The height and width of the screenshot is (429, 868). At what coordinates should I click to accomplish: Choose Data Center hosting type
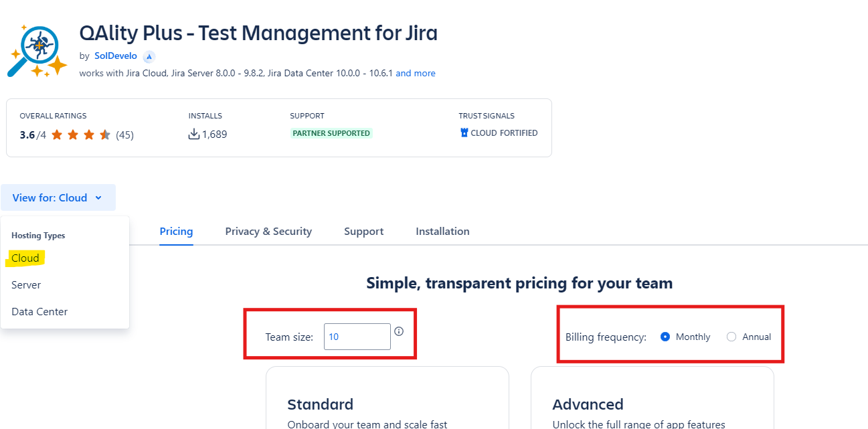[39, 312]
